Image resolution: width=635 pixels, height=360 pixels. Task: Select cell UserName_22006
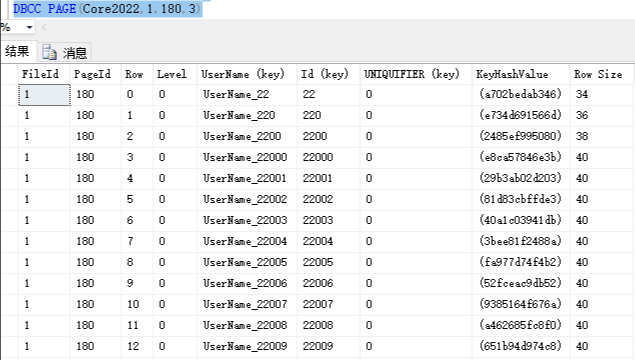tap(247, 284)
